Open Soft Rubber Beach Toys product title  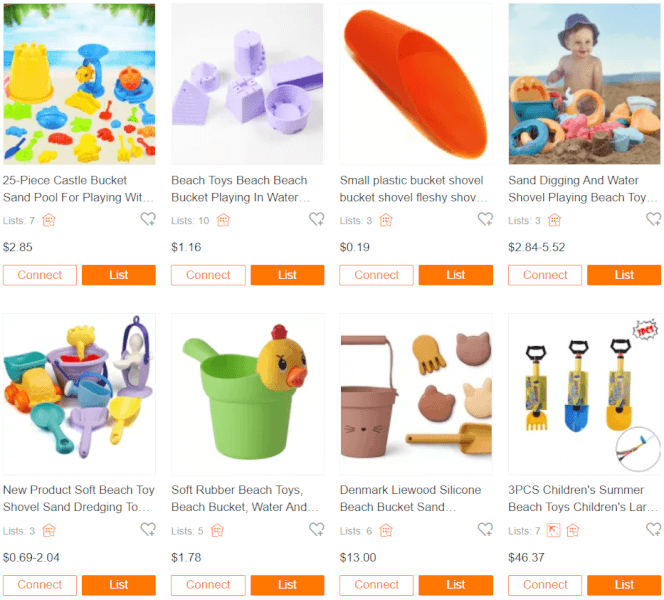[245, 498]
